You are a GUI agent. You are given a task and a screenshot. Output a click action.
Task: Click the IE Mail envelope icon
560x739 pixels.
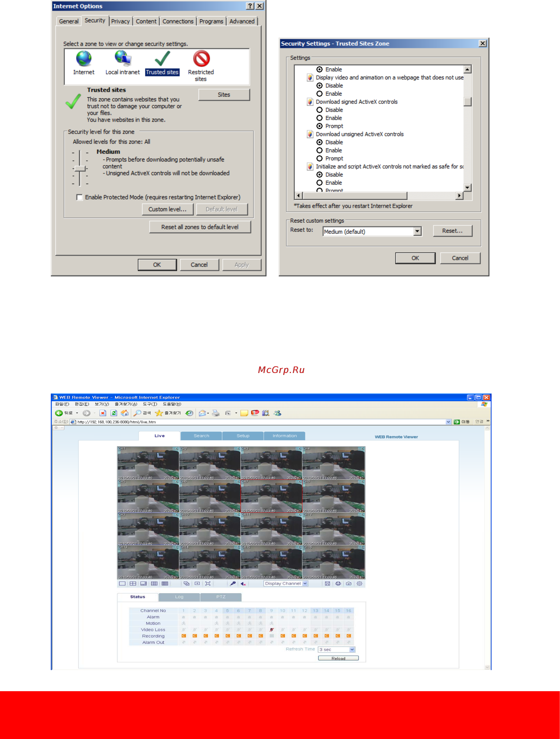[x=202, y=413]
